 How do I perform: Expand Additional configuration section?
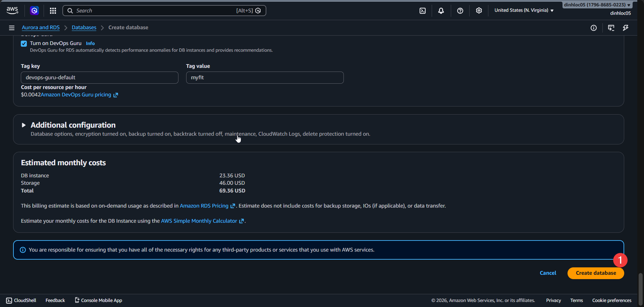(x=23, y=125)
